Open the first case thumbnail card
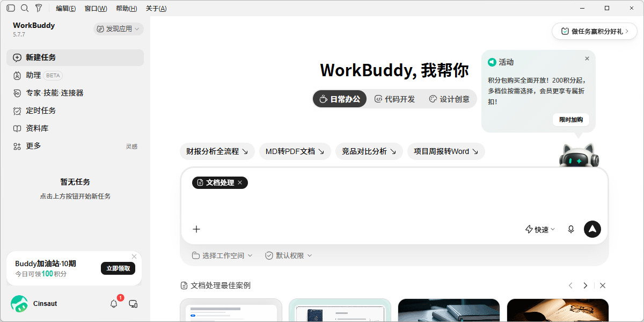 pyautogui.click(x=231, y=310)
